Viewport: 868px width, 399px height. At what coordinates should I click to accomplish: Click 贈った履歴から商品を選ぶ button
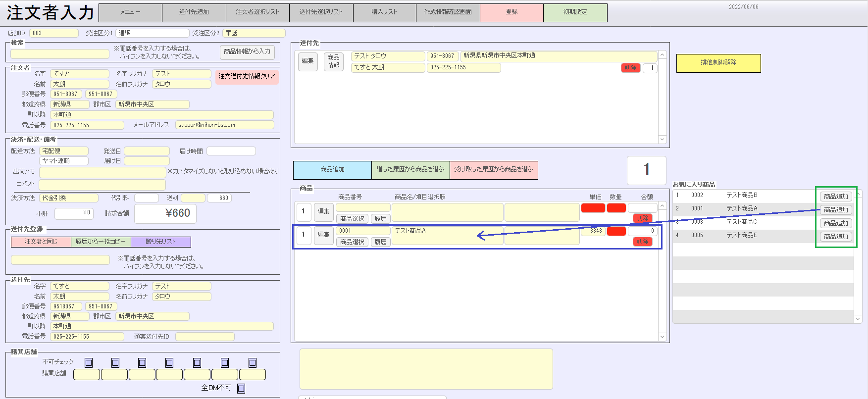point(410,170)
